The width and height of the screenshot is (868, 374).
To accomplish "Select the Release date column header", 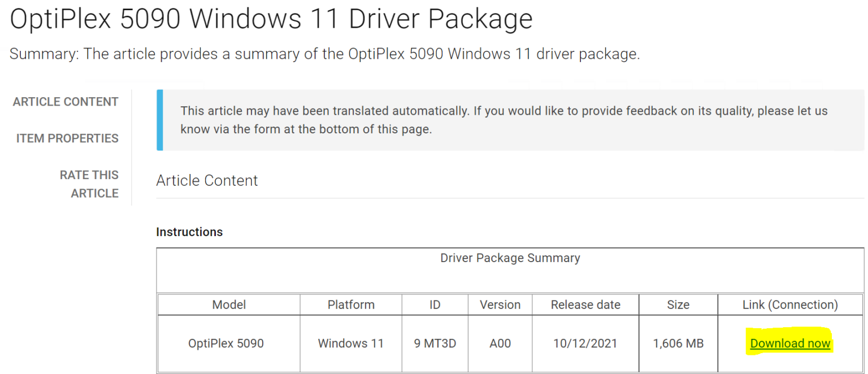I will (585, 305).
